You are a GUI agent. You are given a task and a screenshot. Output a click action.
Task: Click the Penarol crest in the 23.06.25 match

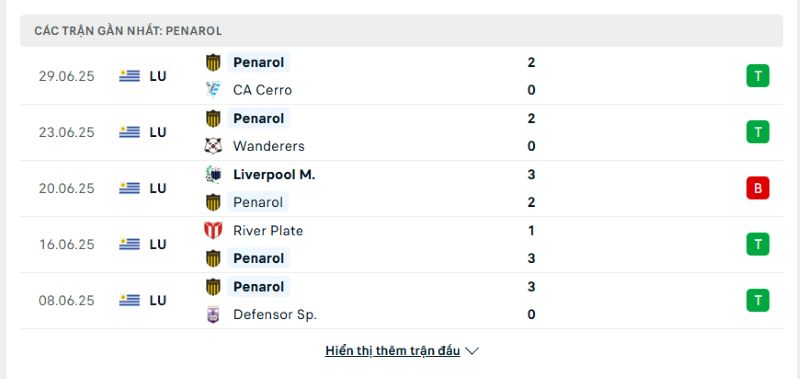pyautogui.click(x=213, y=119)
